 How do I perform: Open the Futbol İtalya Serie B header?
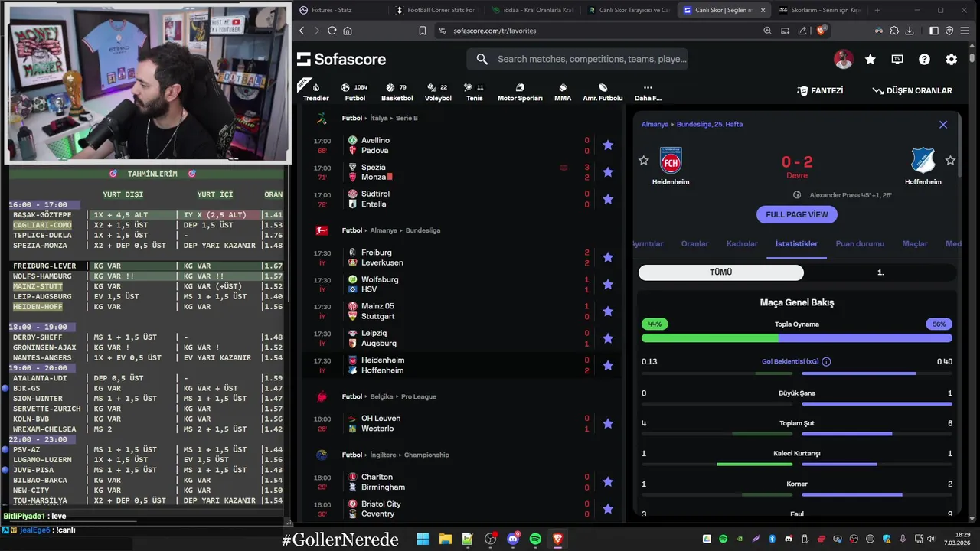click(380, 119)
